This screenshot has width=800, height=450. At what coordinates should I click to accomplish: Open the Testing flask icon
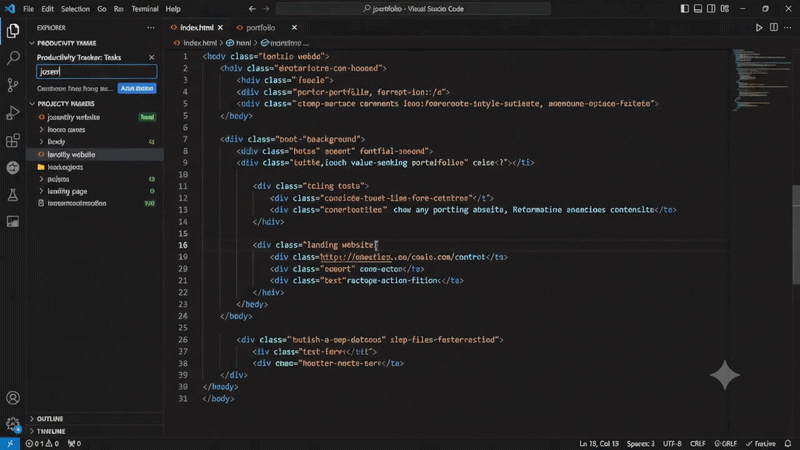coord(13,195)
